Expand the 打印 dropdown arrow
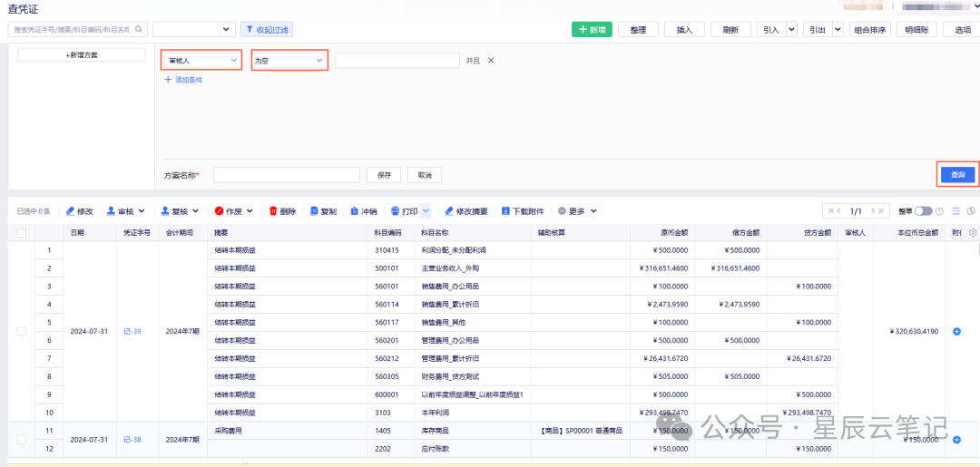Image resolution: width=980 pixels, height=467 pixels. point(426,211)
